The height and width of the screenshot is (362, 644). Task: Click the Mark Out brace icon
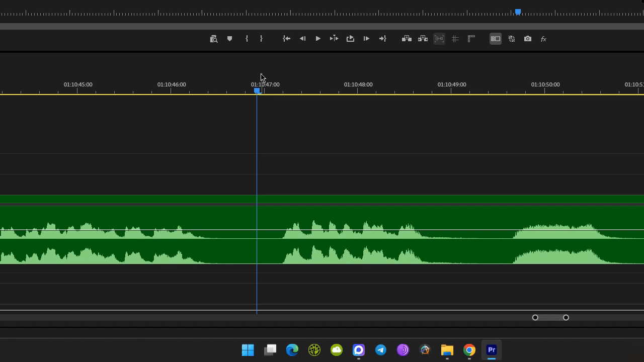tap(261, 39)
